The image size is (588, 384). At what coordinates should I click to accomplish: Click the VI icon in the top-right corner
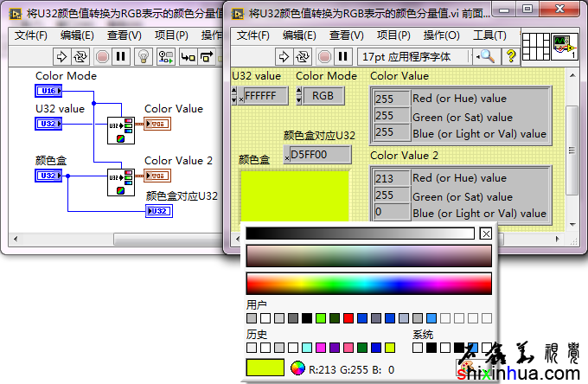(565, 47)
